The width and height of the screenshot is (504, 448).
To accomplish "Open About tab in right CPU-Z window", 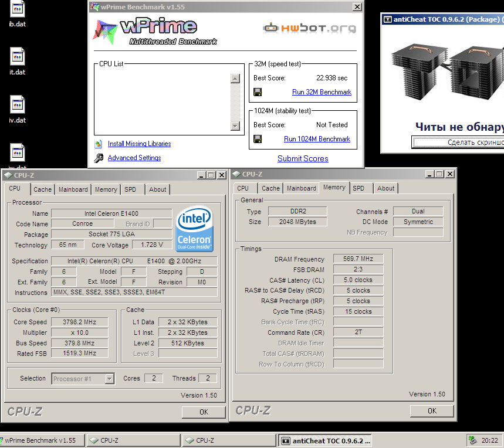I will point(385,188).
